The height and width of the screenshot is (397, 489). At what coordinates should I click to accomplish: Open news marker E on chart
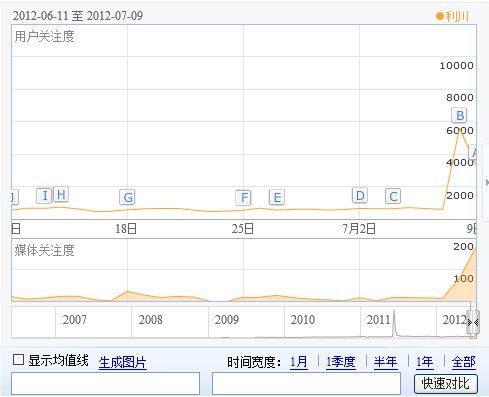click(x=277, y=197)
